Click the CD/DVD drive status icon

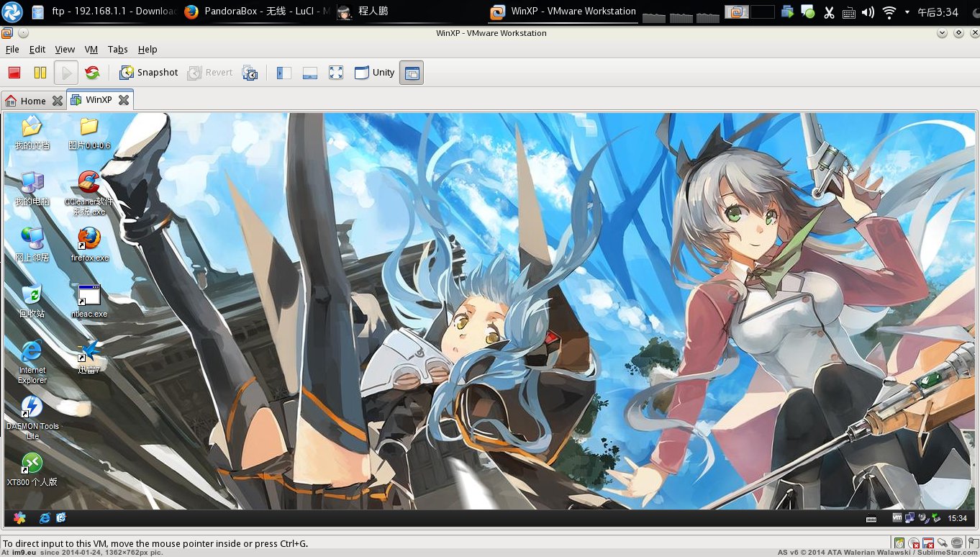[914, 543]
